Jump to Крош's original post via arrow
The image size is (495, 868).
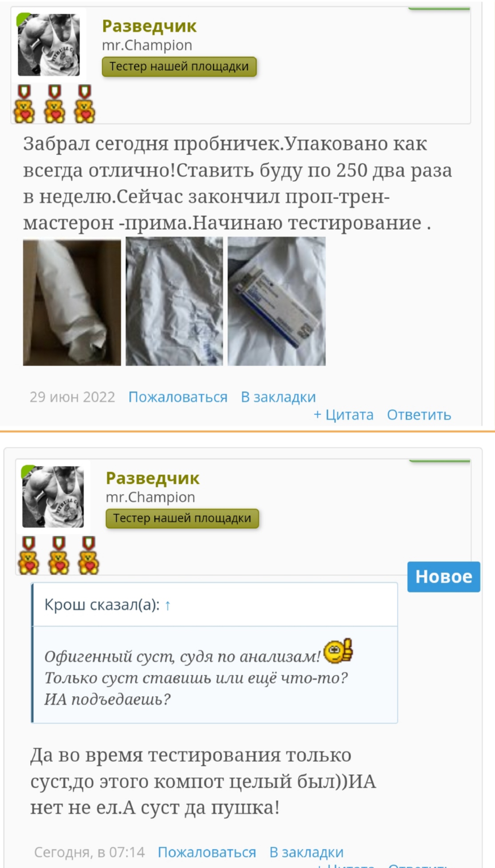coord(168,605)
